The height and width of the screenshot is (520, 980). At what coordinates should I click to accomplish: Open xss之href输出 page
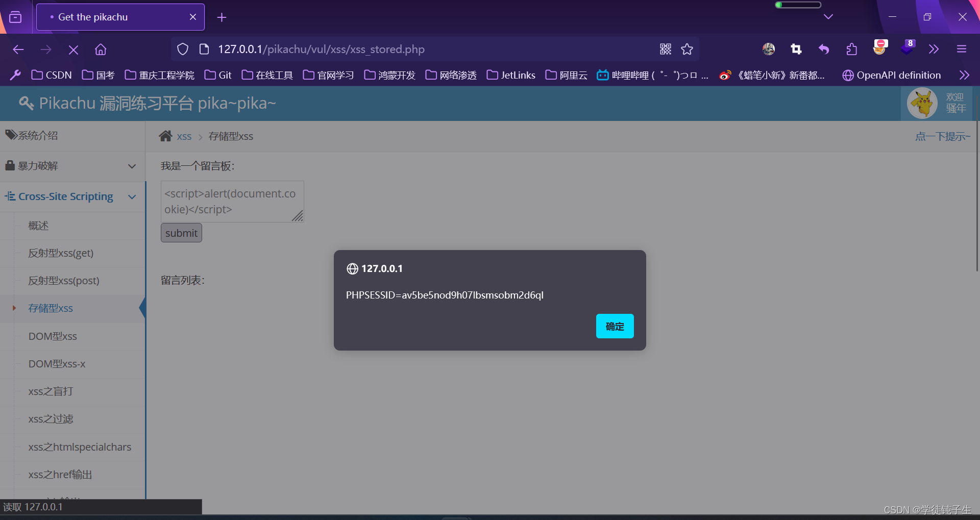[60, 475]
